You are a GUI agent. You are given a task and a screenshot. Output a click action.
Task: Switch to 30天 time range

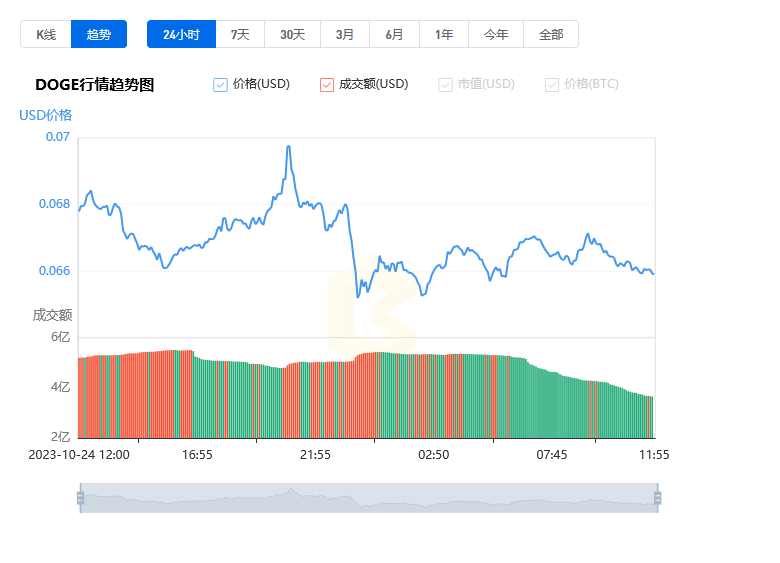tap(292, 34)
